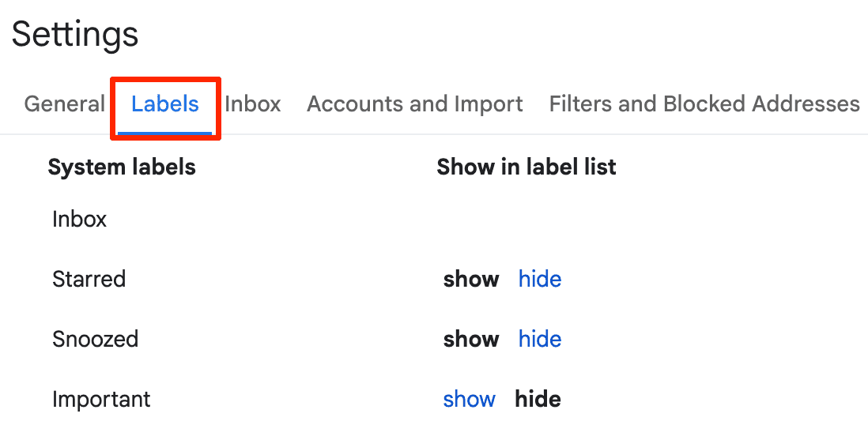Click the Settings page heading
Screen dimensions: 868x436
tap(75, 35)
